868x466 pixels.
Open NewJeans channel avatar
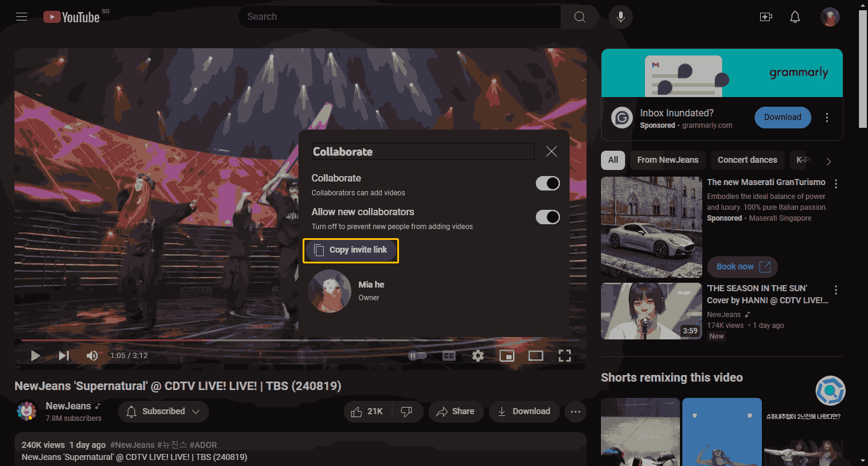tap(27, 411)
